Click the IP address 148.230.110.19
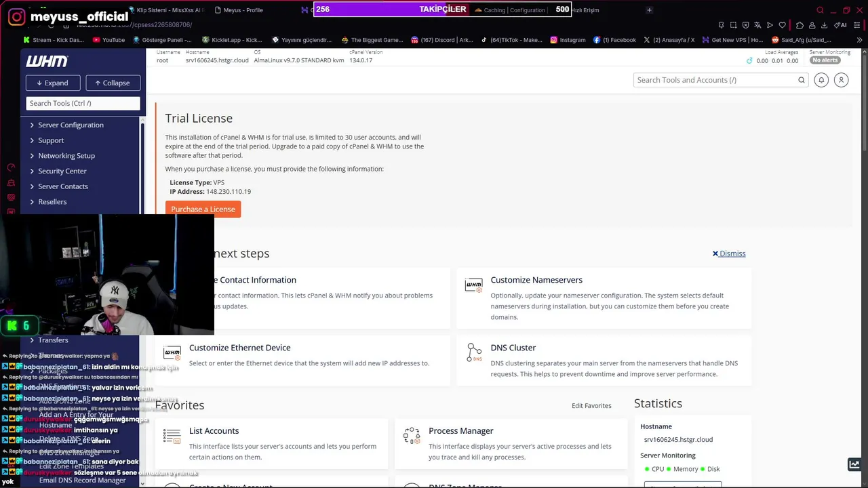 [229, 192]
